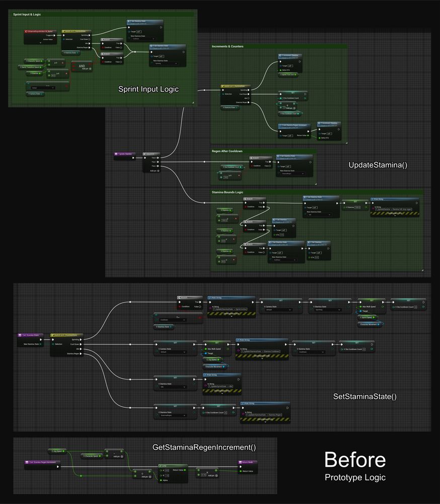This screenshot has height=504, width=440.
Task: Select the Update Stamina purple entry node
Action: coord(125,156)
